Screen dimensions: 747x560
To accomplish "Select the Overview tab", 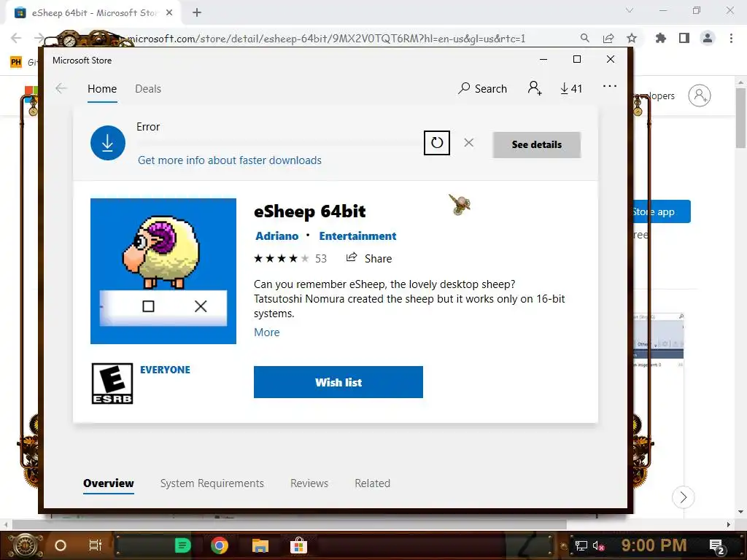I will pyautogui.click(x=109, y=483).
